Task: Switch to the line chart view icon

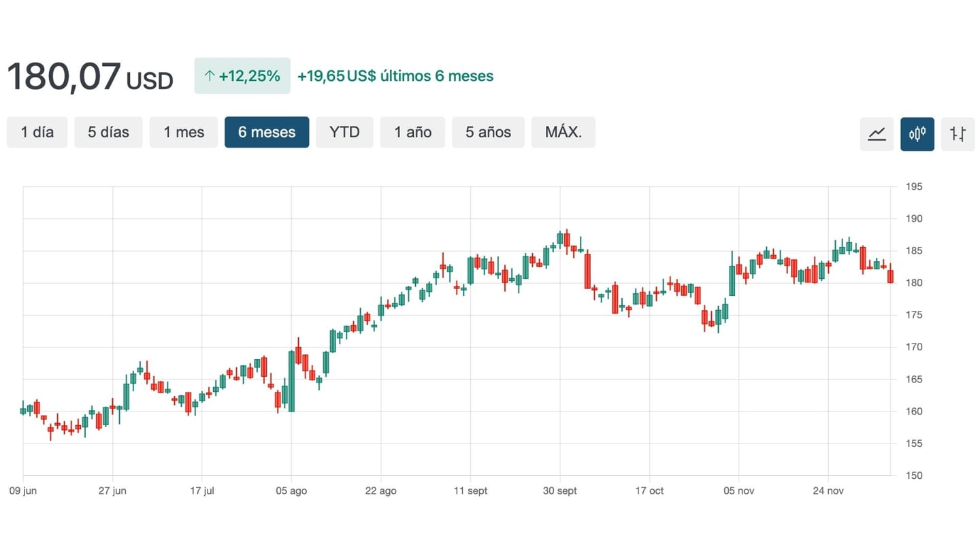Action: [x=877, y=133]
